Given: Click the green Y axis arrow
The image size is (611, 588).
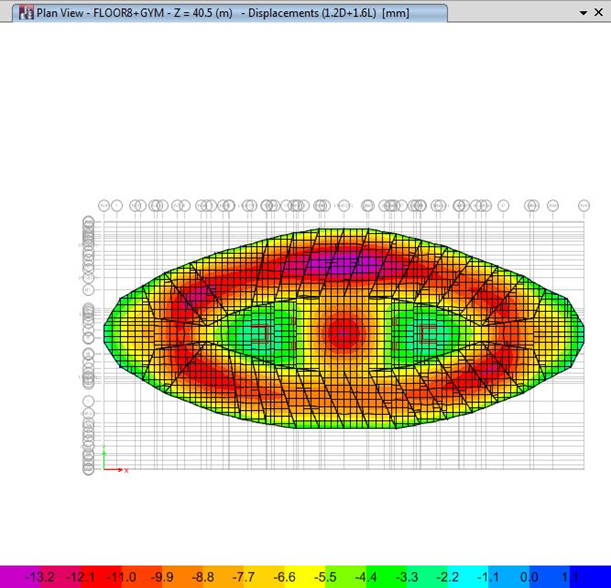Looking at the screenshot, I should click(104, 459).
